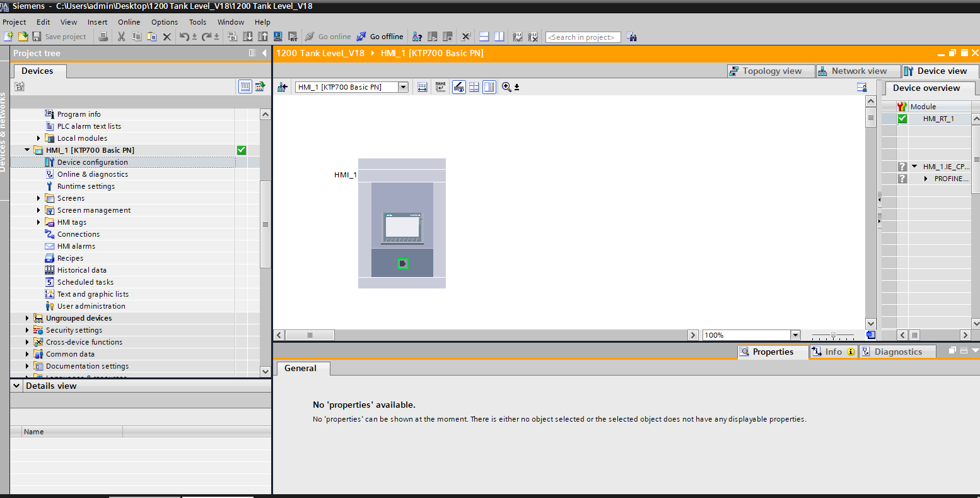Select User administration tree item
980x498 pixels.
[91, 306]
